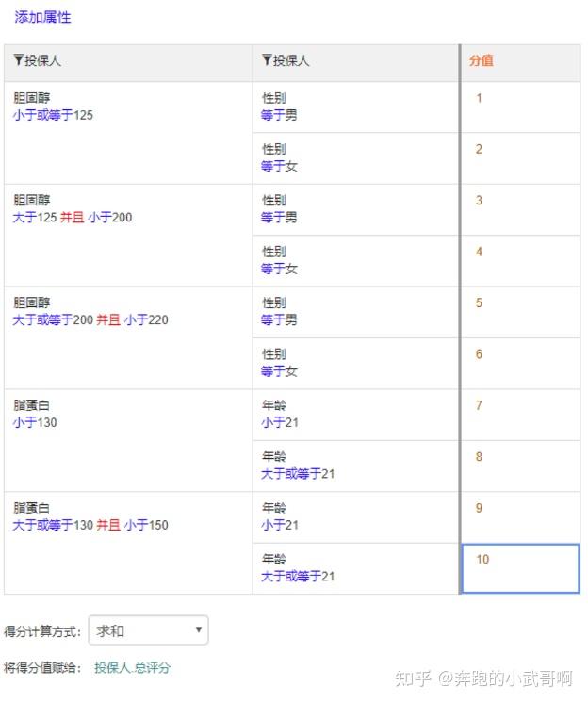This screenshot has height=703, width=588.
Task: Click the red 并且 in 大于125 condition
Action: 73,218
